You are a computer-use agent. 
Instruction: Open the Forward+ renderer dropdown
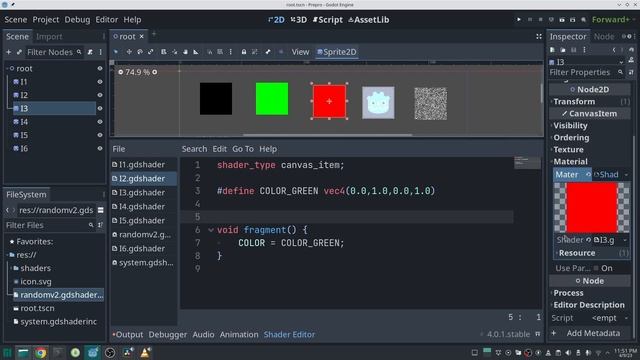click(x=613, y=20)
